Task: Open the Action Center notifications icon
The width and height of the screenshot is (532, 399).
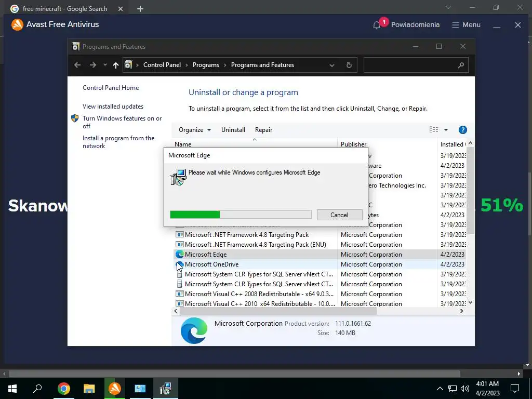Action: 515,389
